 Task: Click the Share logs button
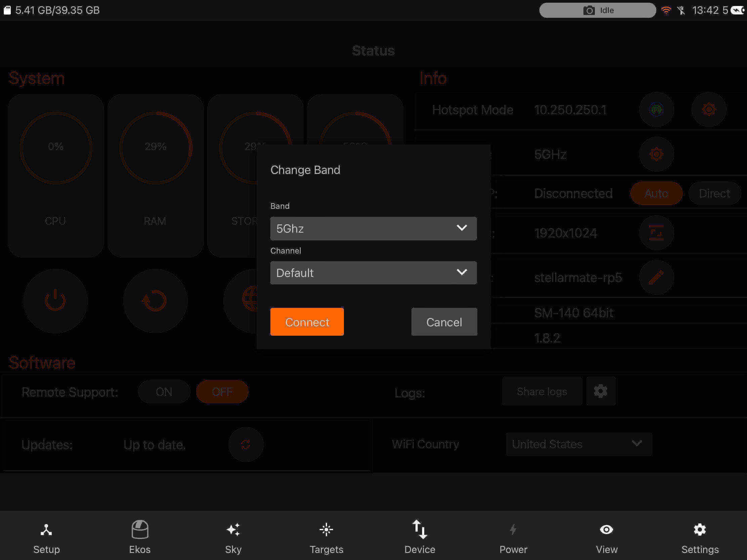pyautogui.click(x=542, y=391)
